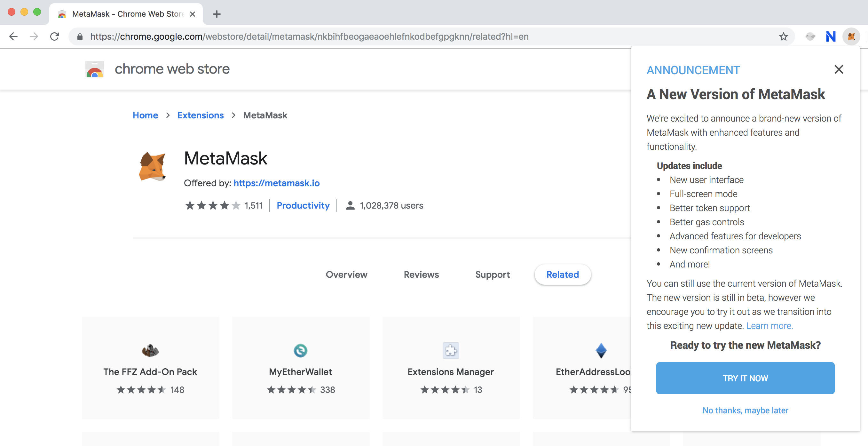The width and height of the screenshot is (868, 446).
Task: Switch to the Support tab
Action: pos(492,275)
